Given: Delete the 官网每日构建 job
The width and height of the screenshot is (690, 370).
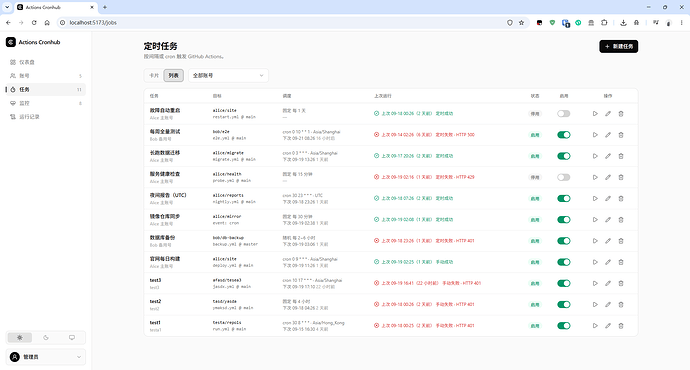Looking at the screenshot, I should pos(621,262).
